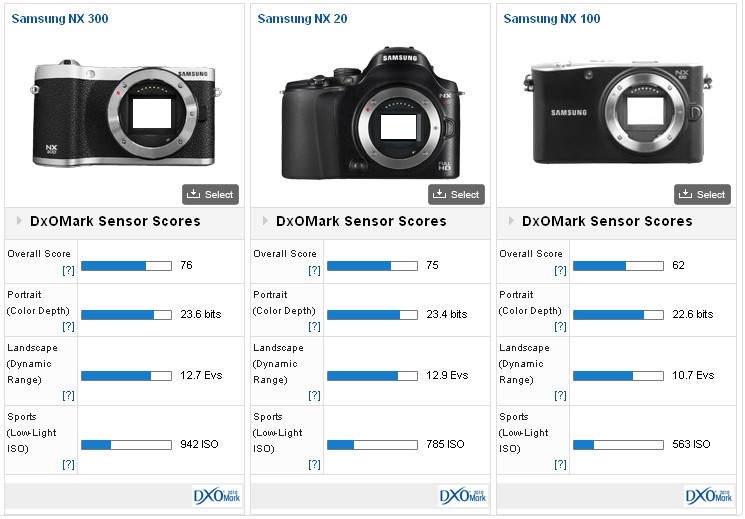Click the NX 300 Low-Light ISO bar
Image resolution: width=745 pixels, height=519 pixels.
[126, 445]
